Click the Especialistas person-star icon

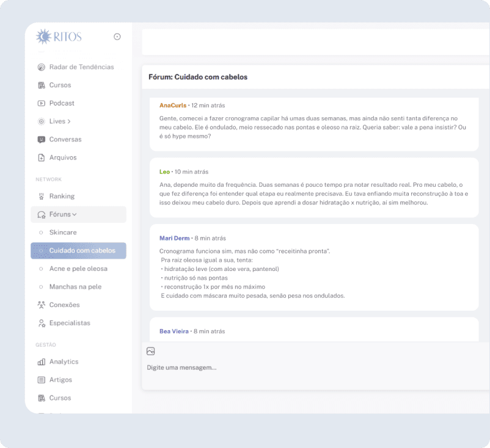coord(42,323)
